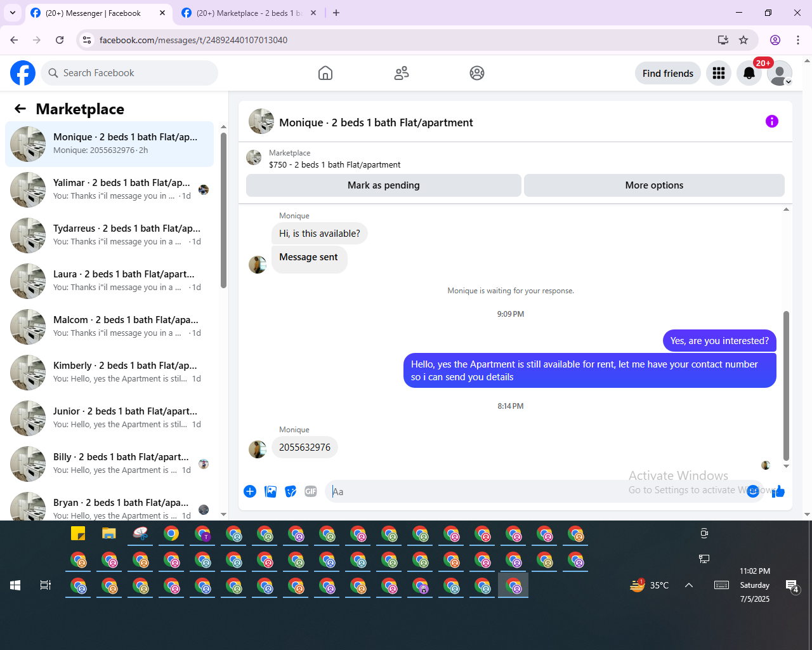Open the tab search dropdown arrow

(12, 13)
